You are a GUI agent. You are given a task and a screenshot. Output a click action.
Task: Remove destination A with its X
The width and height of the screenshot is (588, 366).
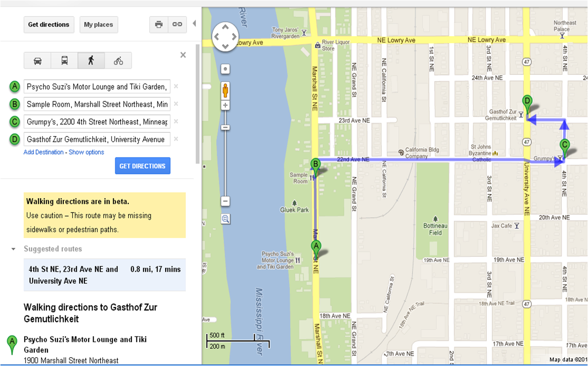(176, 86)
